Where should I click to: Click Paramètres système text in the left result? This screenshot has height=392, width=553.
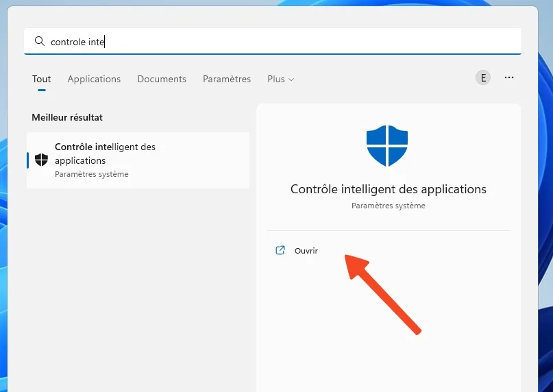92,174
